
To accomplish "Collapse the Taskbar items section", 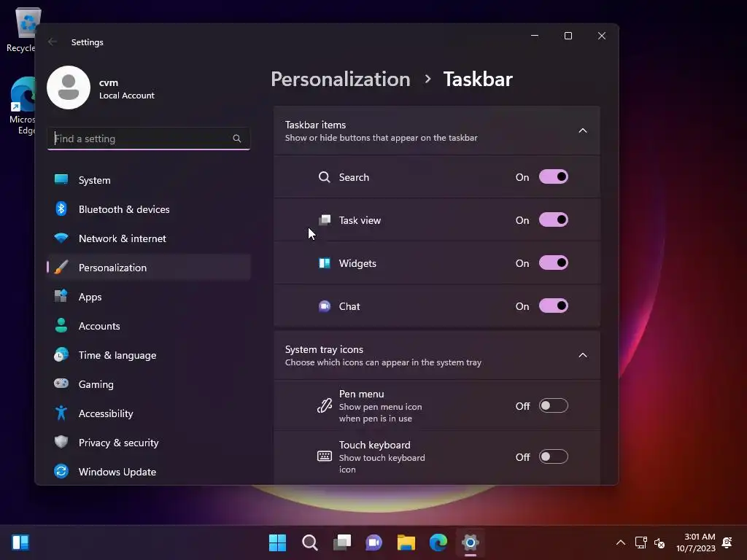I will click(582, 131).
